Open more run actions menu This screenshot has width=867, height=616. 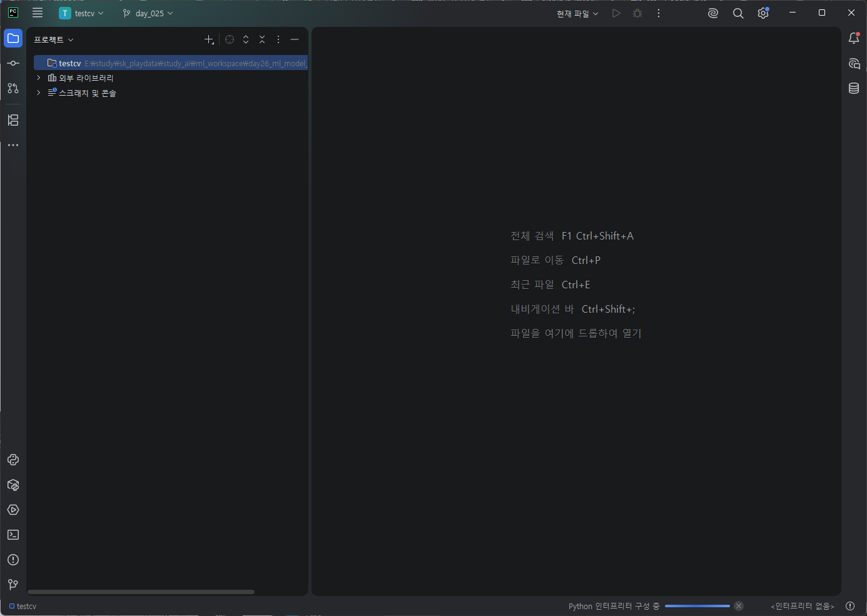[659, 13]
